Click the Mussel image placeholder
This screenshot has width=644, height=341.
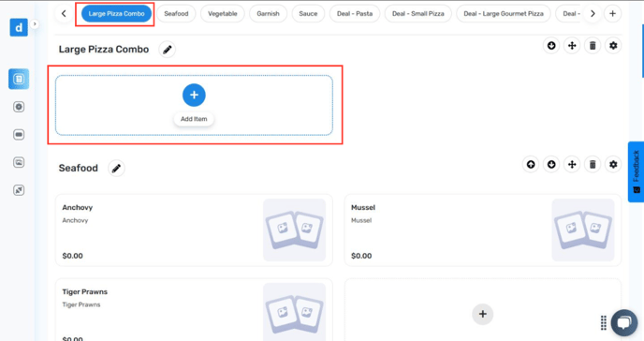[x=583, y=230]
